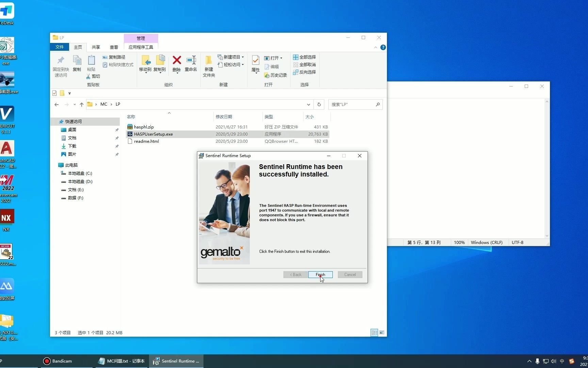
Task: Sort by 名称 column header
Action: tap(169, 117)
